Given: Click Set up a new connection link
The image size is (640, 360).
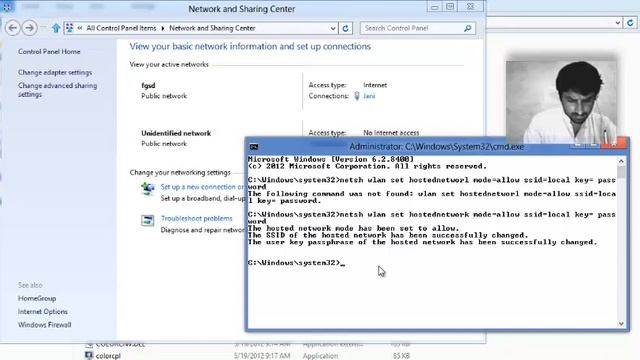Looking at the screenshot, I should click(x=202, y=187).
